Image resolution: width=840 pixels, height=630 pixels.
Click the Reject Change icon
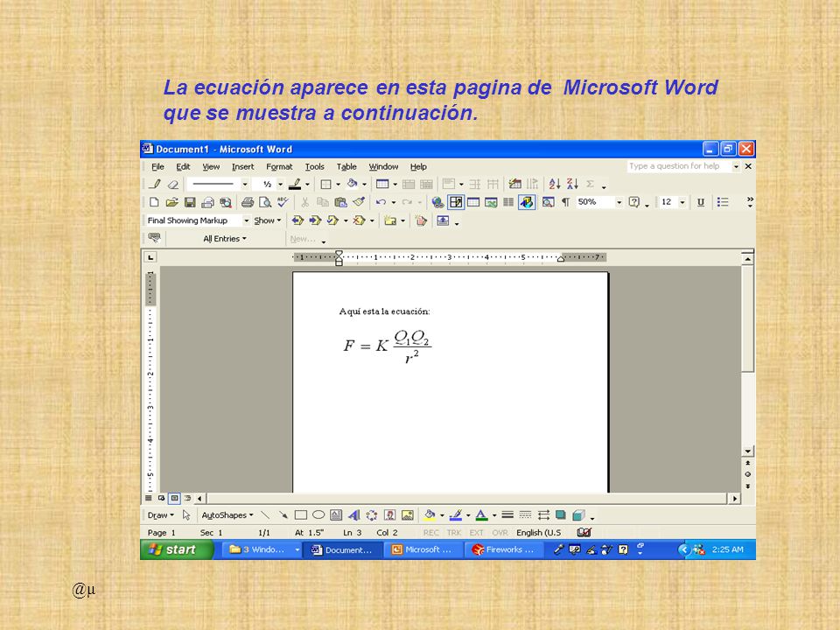coord(359,220)
